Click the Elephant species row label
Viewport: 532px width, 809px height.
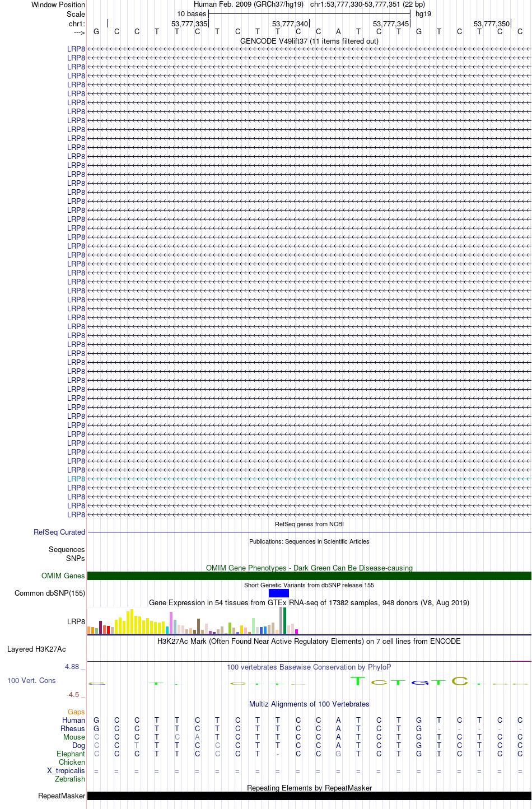click(x=71, y=754)
